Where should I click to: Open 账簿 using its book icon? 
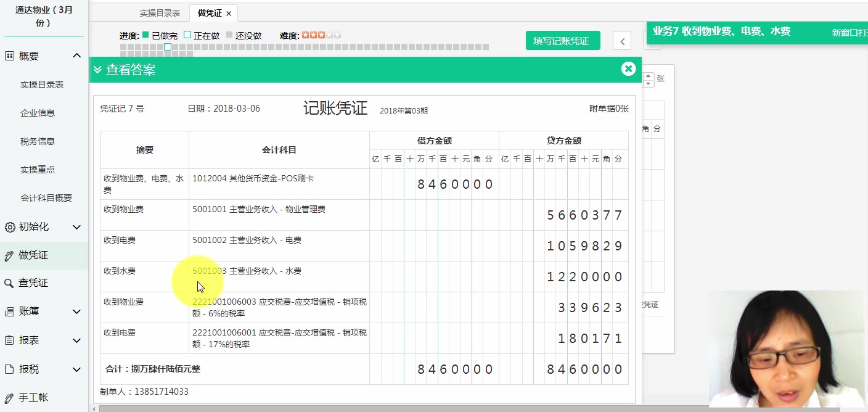tap(10, 311)
